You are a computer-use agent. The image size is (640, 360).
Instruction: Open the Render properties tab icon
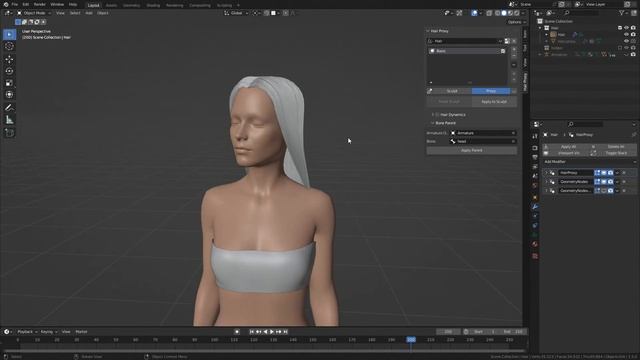point(535,148)
